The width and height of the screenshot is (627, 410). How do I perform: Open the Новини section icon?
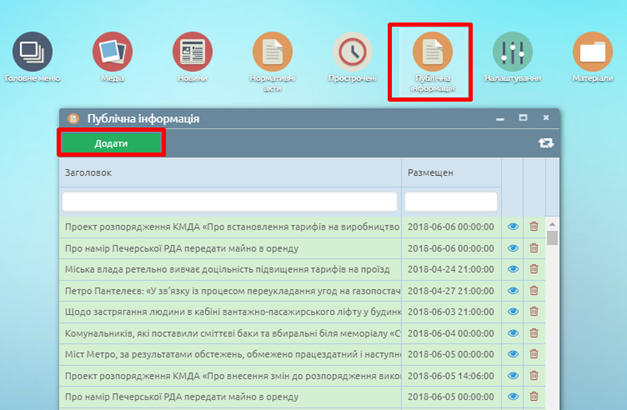[192, 51]
